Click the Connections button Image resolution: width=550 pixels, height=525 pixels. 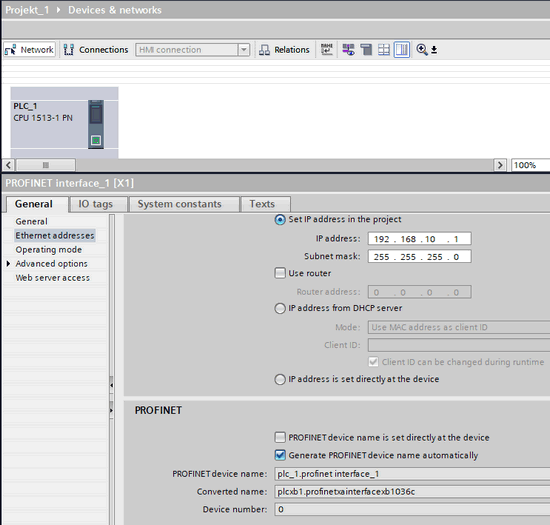click(x=96, y=50)
